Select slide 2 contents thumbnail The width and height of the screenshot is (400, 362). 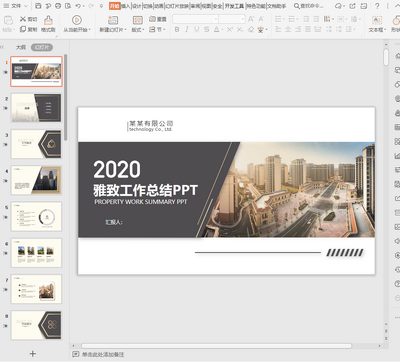point(36,107)
